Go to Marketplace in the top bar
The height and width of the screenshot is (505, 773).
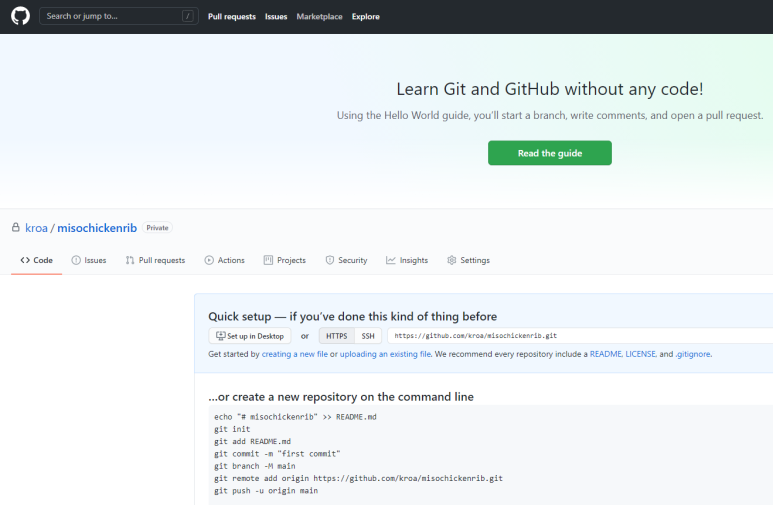click(x=319, y=16)
